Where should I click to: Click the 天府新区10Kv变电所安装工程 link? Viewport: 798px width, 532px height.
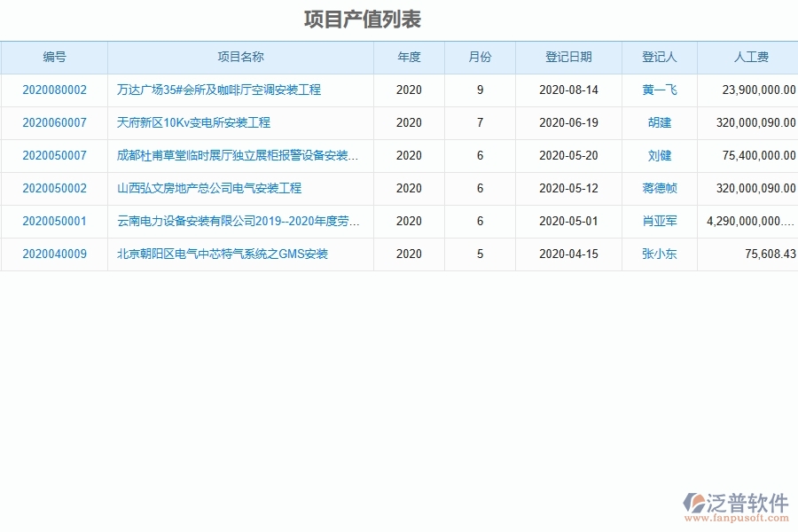[x=193, y=122]
